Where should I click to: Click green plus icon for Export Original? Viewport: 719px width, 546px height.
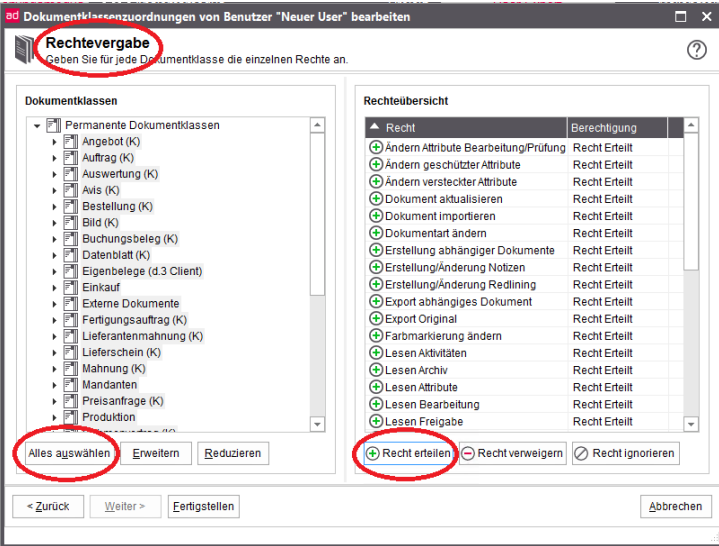(x=376, y=319)
